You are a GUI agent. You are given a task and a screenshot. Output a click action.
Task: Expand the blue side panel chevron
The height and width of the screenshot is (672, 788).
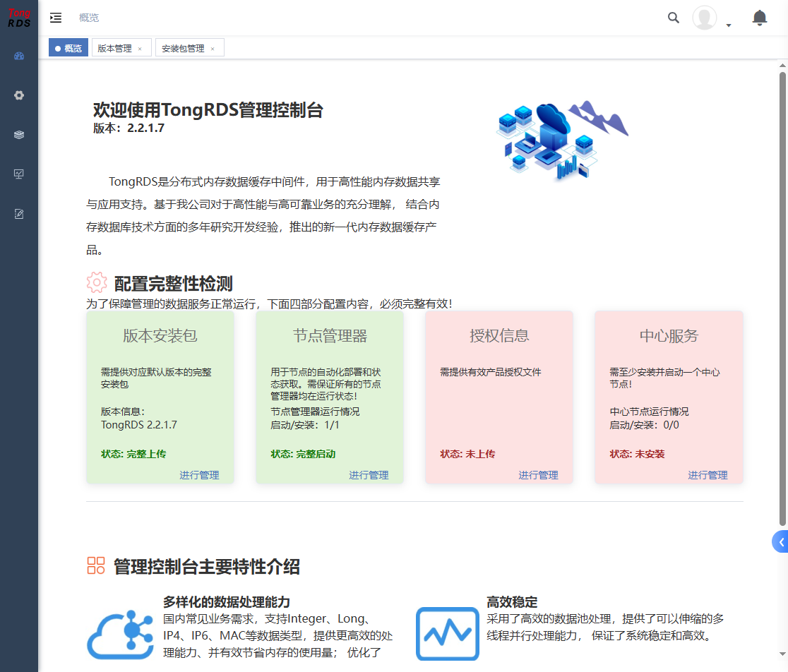780,542
